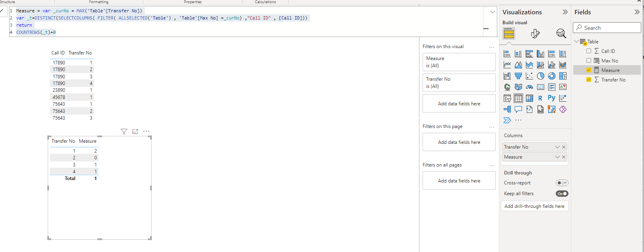The image size is (644, 252).
Task: Open the Calculations ribbon group
Action: 265,2
